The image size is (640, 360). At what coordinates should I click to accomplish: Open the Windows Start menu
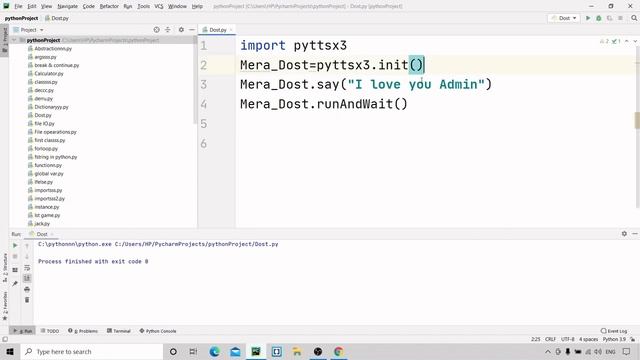tap(10, 351)
